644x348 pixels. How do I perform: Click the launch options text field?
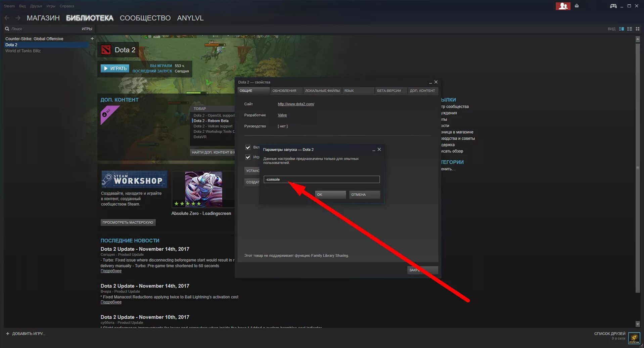click(322, 179)
